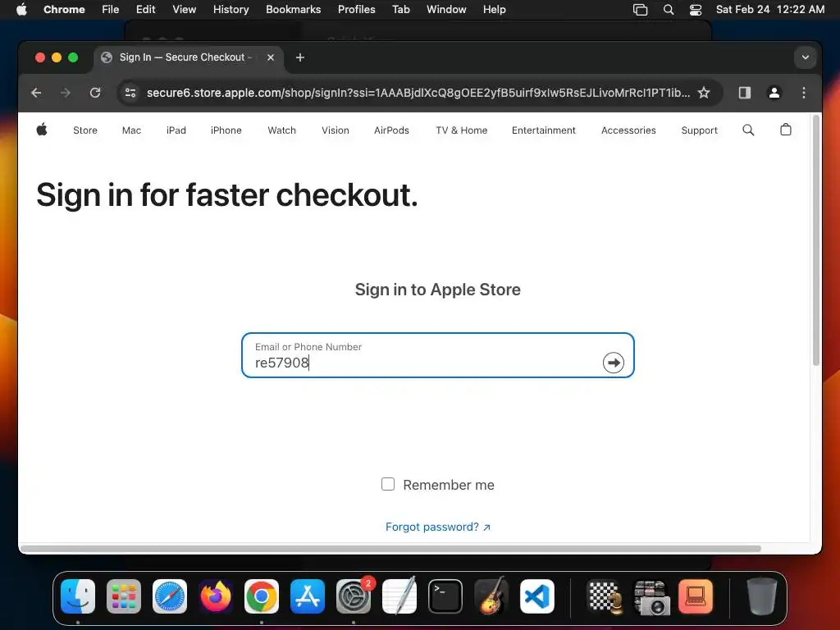The height and width of the screenshot is (630, 840).
Task: Bookmark this page with the star icon
Action: point(704,93)
